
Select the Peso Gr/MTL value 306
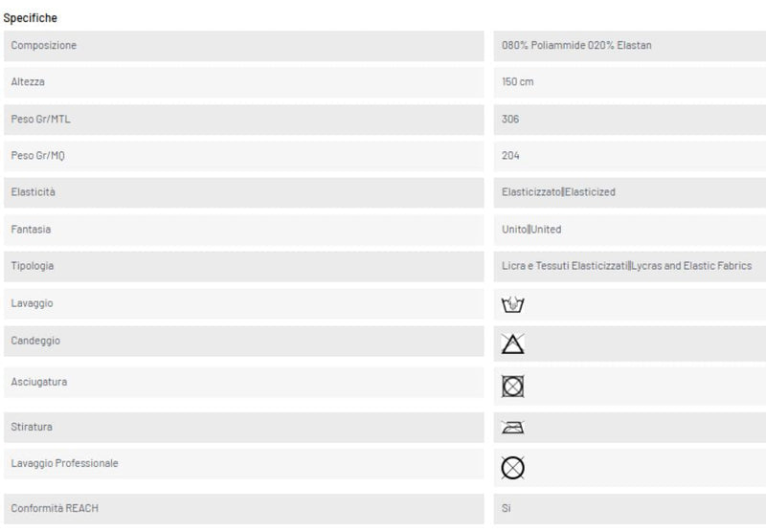point(510,119)
